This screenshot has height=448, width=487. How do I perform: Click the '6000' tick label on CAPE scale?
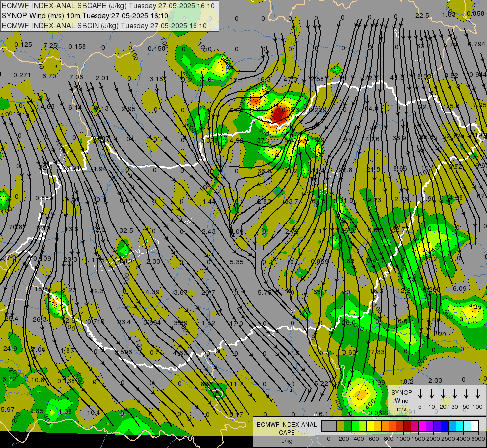point(478,439)
